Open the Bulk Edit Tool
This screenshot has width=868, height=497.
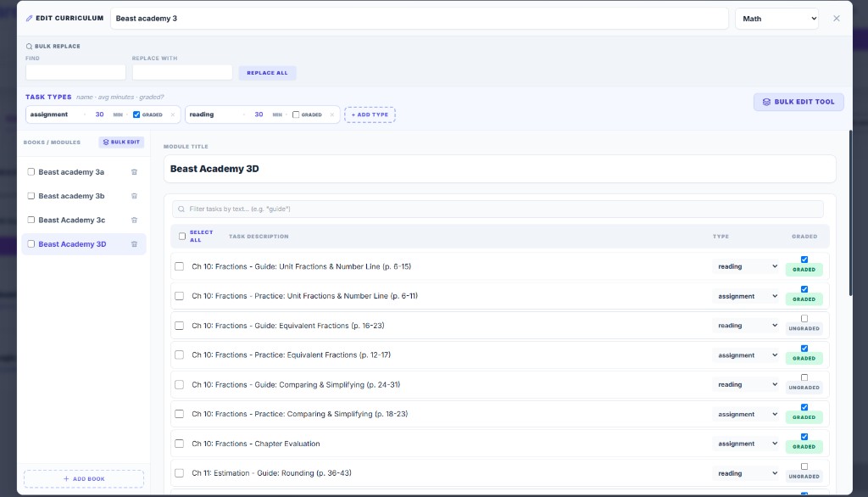(798, 102)
